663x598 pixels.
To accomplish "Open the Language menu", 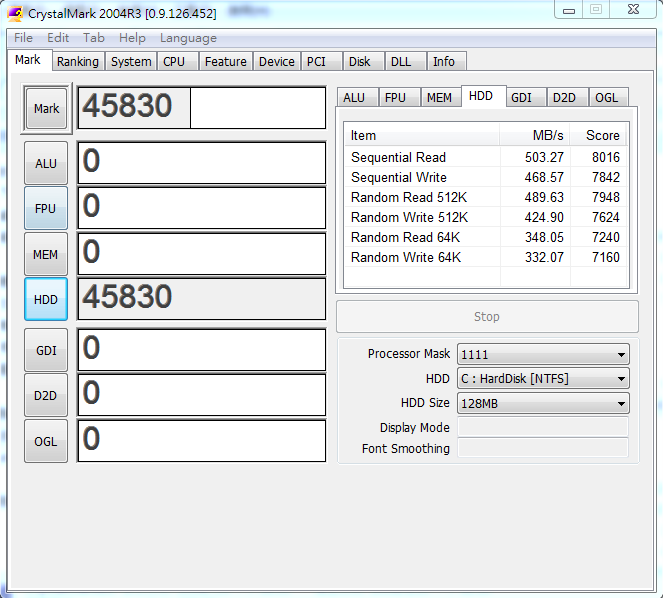I will tap(188, 38).
